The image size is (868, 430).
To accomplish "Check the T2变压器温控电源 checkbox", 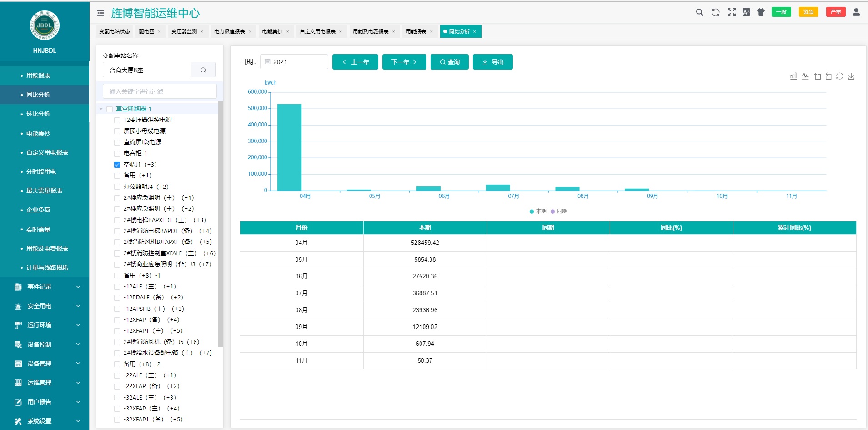I will [117, 120].
